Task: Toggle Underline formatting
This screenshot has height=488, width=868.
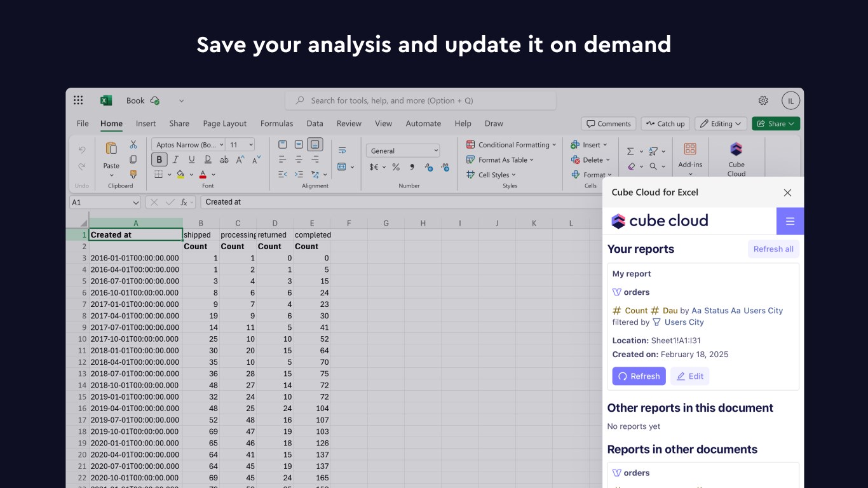Action: click(191, 159)
